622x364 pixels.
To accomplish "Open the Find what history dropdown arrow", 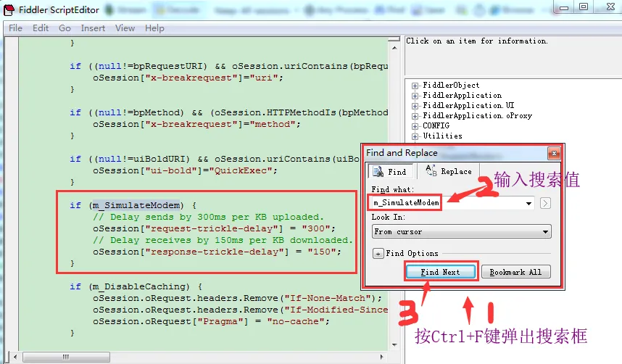I will [x=528, y=203].
